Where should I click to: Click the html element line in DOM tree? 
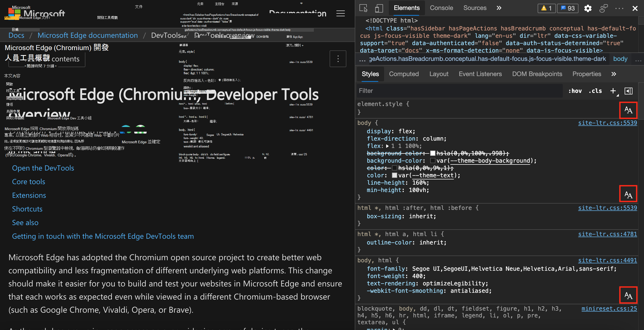click(x=498, y=39)
